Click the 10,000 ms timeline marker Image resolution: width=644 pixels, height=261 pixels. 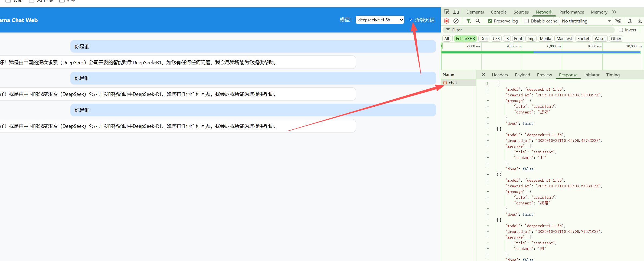click(634, 46)
